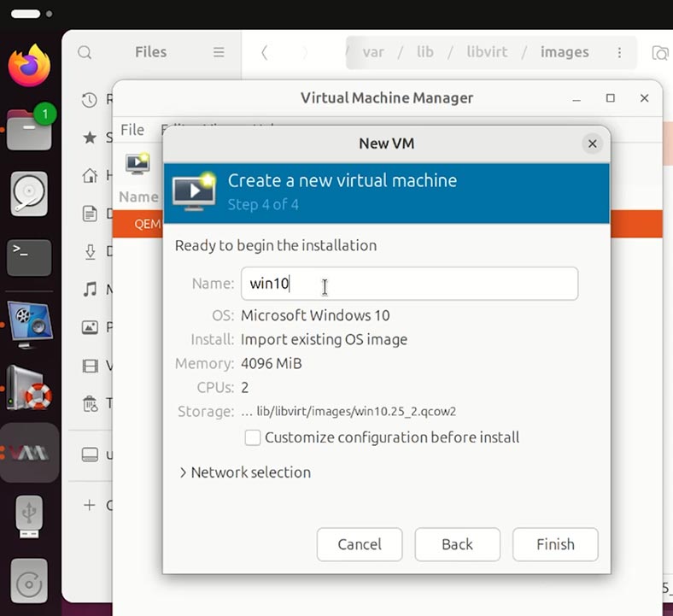The height and width of the screenshot is (616, 673).
Task: Open Trash in the Files sidebar
Action: point(91,403)
